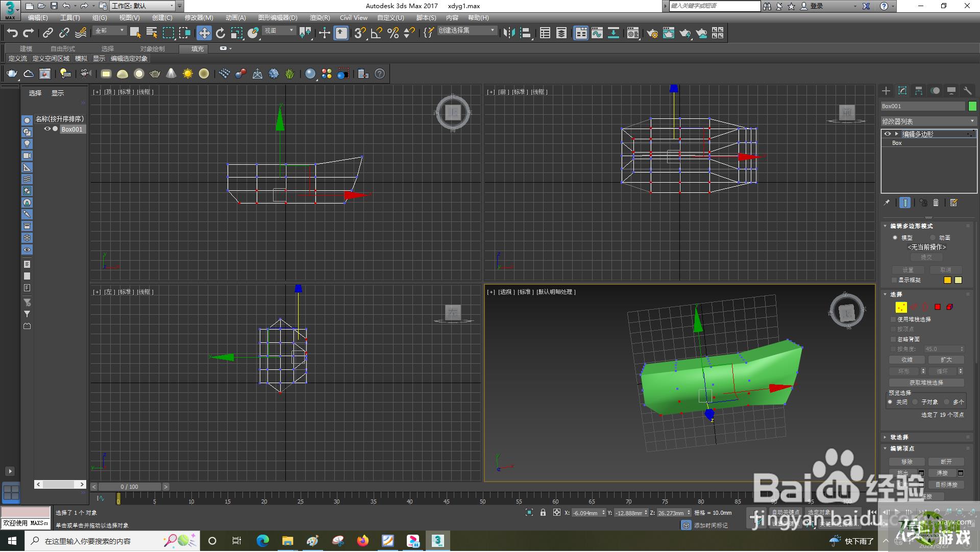
Task: Open the 动画(A) menu
Action: 235,18
